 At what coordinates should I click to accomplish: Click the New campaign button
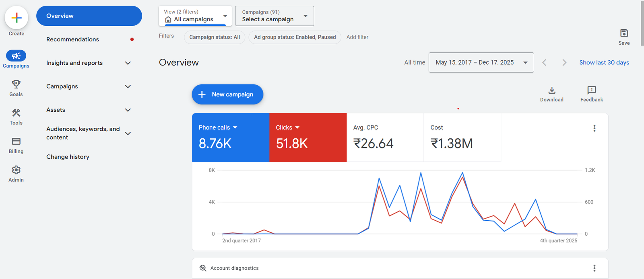(x=227, y=94)
